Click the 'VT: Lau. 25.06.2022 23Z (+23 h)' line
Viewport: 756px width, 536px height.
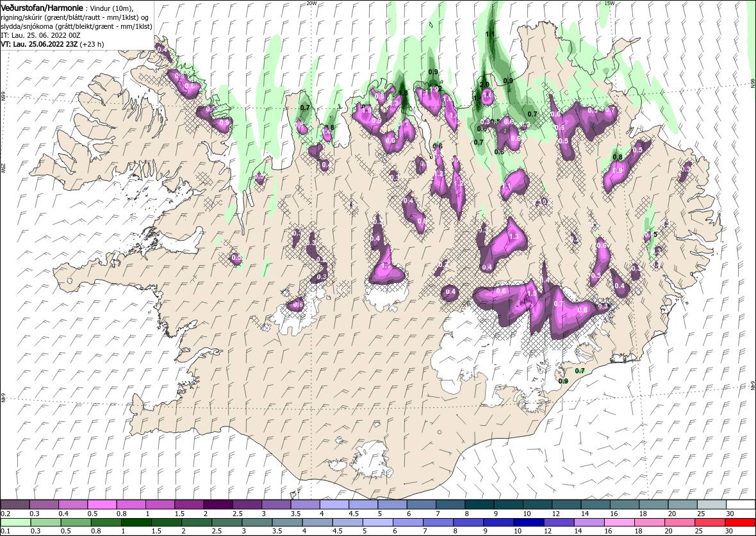coord(53,44)
